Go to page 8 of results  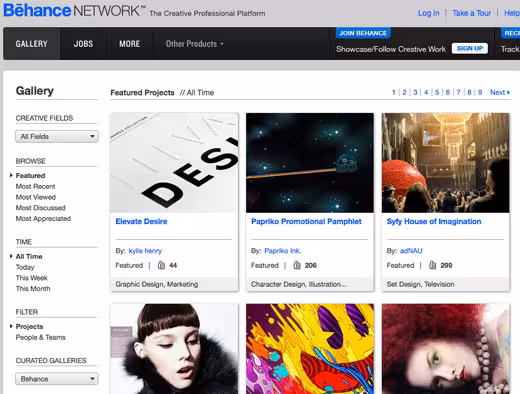click(469, 92)
